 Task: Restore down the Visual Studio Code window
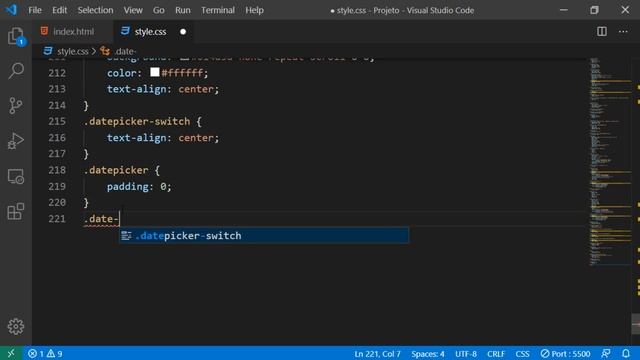[594, 10]
